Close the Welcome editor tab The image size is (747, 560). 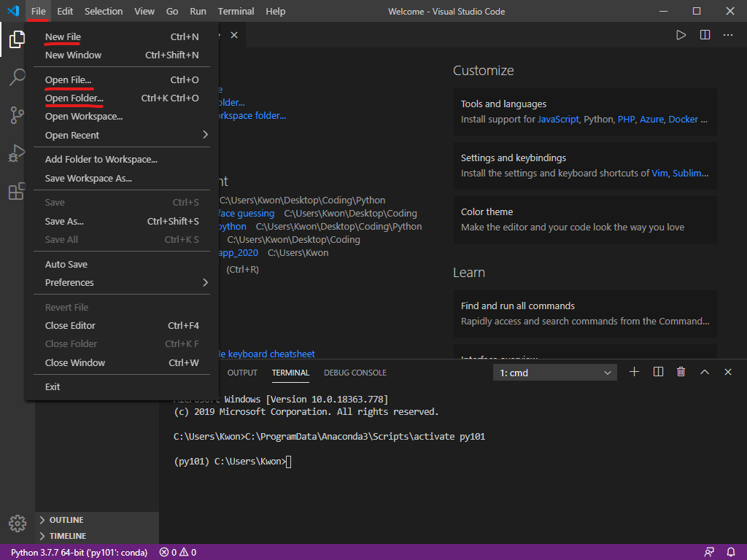click(234, 35)
